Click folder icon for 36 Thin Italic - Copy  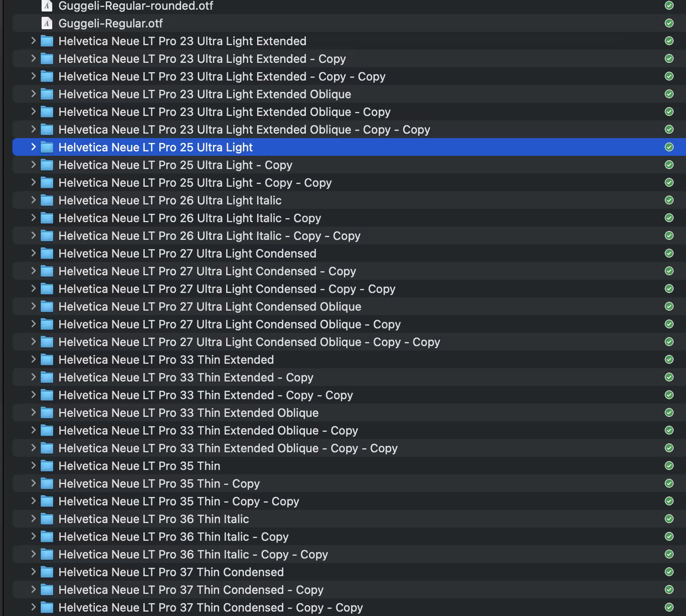pyautogui.click(x=47, y=537)
